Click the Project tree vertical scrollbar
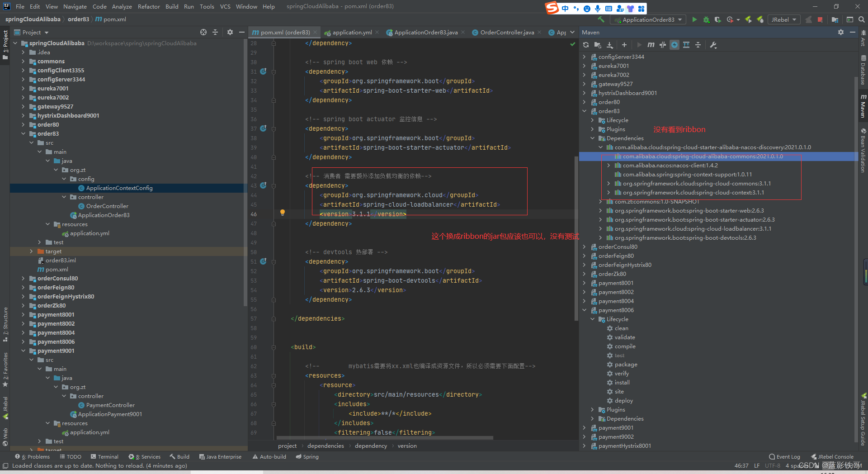The width and height of the screenshot is (868, 474). [245, 172]
